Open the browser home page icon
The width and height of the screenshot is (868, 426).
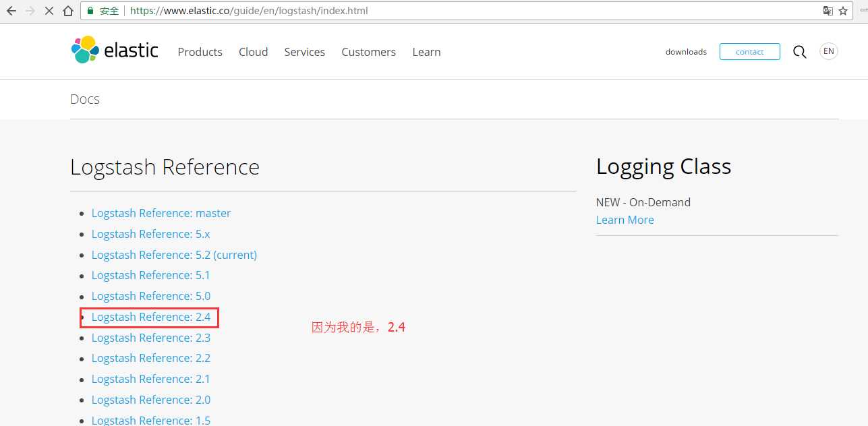[x=68, y=11]
